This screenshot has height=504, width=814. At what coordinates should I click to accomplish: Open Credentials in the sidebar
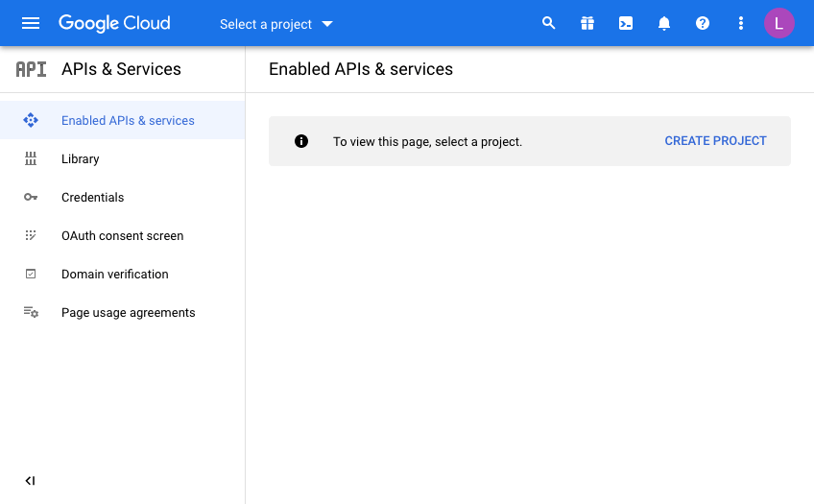point(123,197)
